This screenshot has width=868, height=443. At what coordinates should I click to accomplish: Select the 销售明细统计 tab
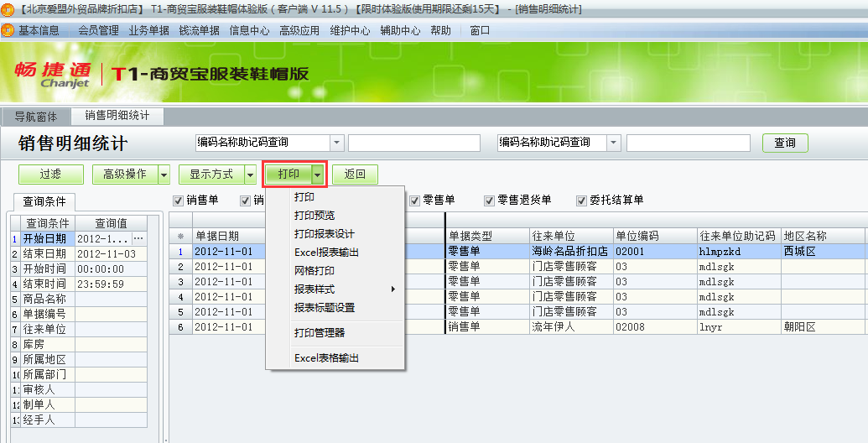pyautogui.click(x=117, y=116)
